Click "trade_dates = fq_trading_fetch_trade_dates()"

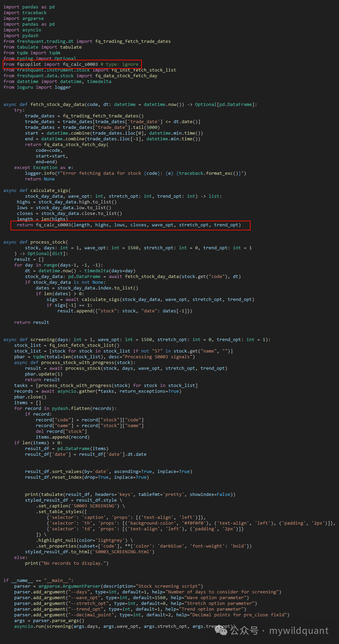tap(84, 116)
